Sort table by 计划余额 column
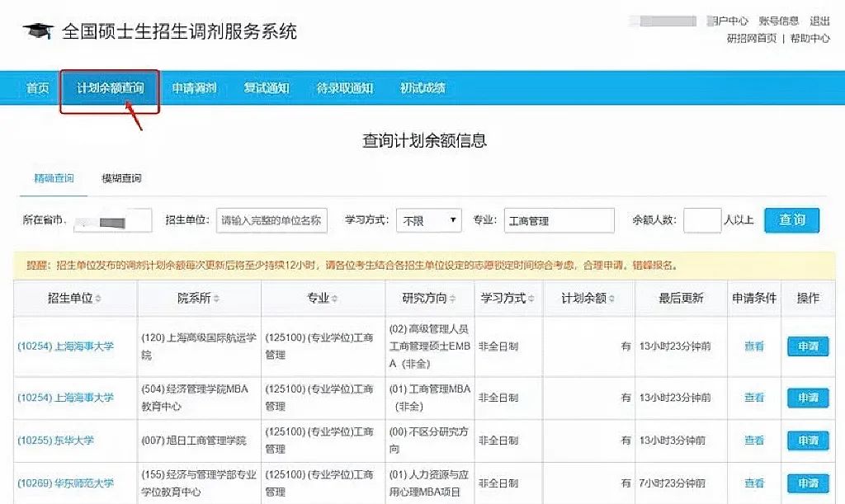 [588, 298]
